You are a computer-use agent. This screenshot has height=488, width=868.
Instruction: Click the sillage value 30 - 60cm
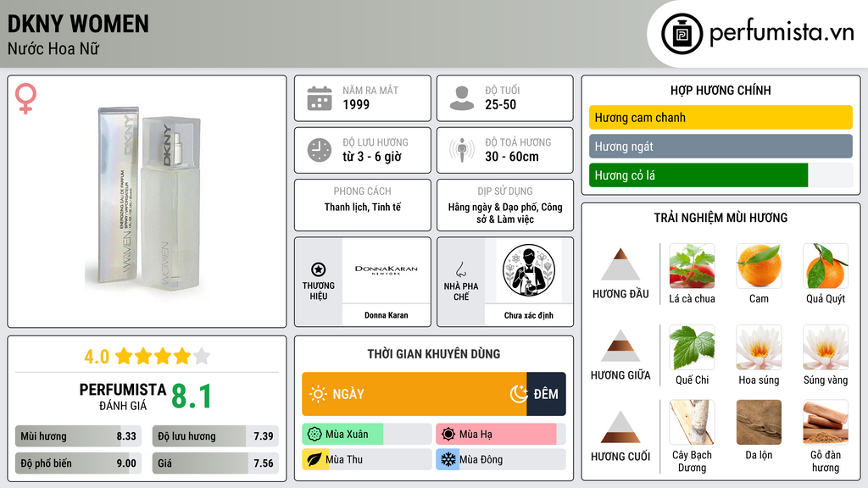[511, 157]
